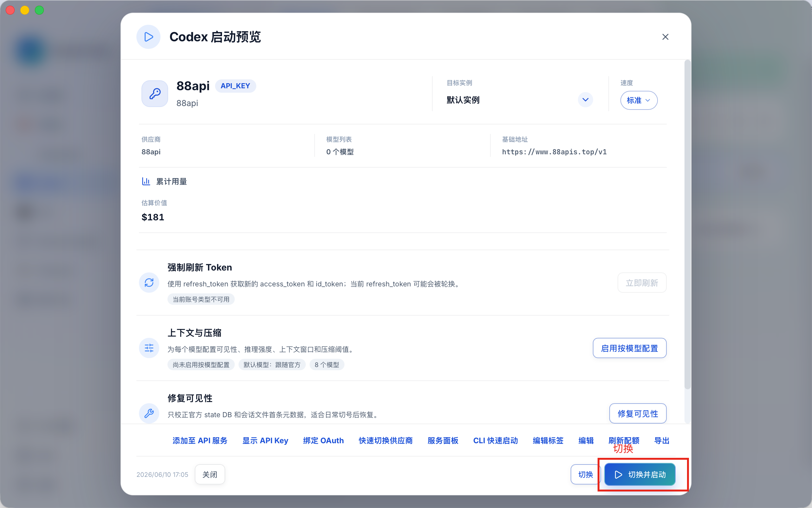Screen dimensions: 812x508
Task: Click the base URL https://www.88apis.top/v1
Action: [x=554, y=152]
